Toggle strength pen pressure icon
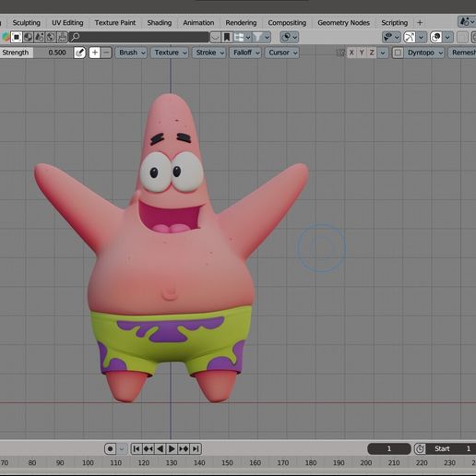 coord(79,53)
